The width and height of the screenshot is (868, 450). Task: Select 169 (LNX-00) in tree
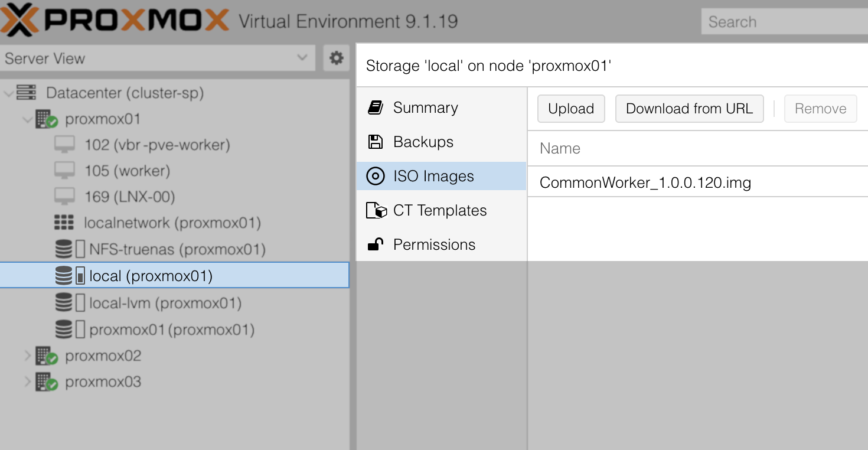tap(130, 197)
